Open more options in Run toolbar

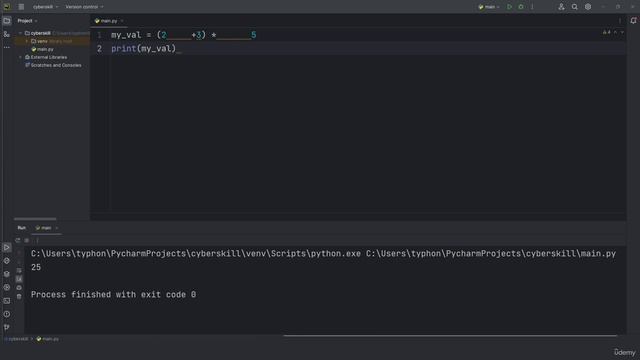coord(37,240)
